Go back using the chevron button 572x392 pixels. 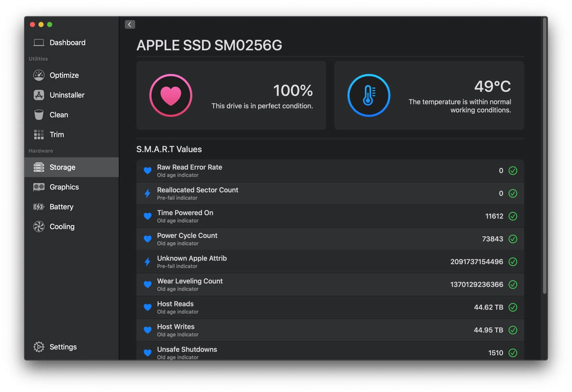pyautogui.click(x=130, y=24)
